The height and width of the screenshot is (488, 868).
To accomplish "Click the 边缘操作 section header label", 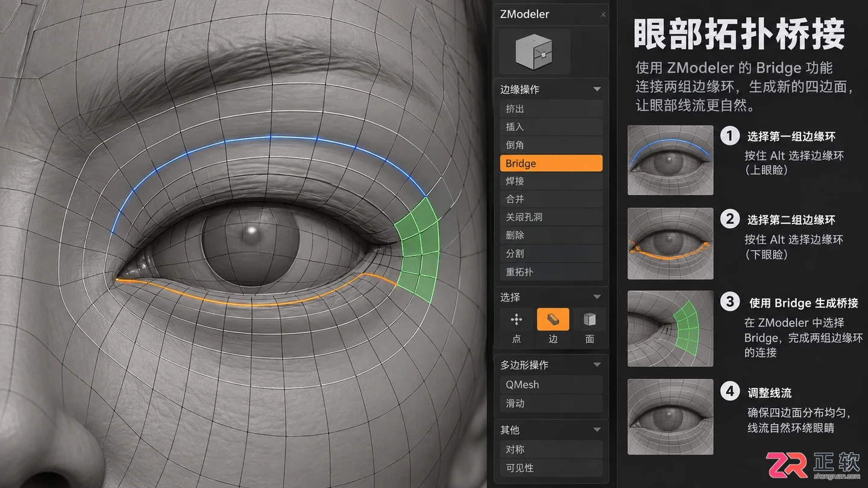I will [x=520, y=89].
